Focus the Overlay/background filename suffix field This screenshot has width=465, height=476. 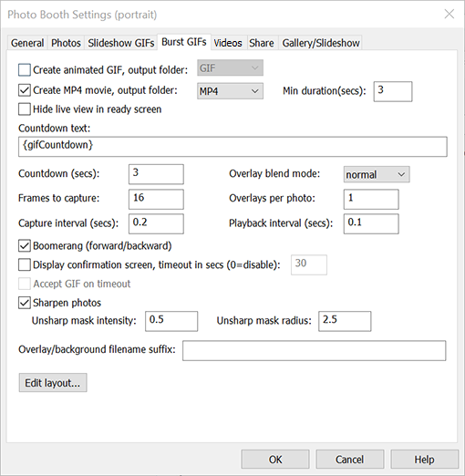(x=315, y=350)
